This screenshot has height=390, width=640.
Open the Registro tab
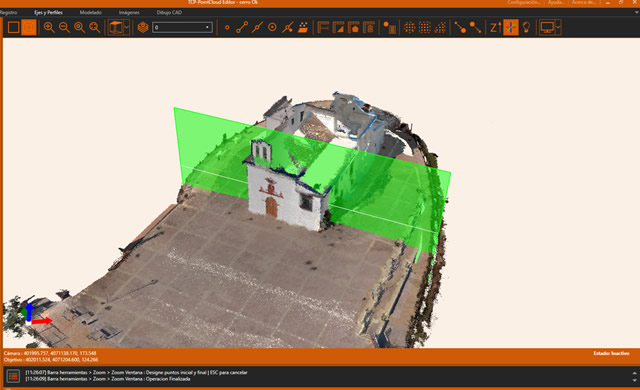[9, 12]
